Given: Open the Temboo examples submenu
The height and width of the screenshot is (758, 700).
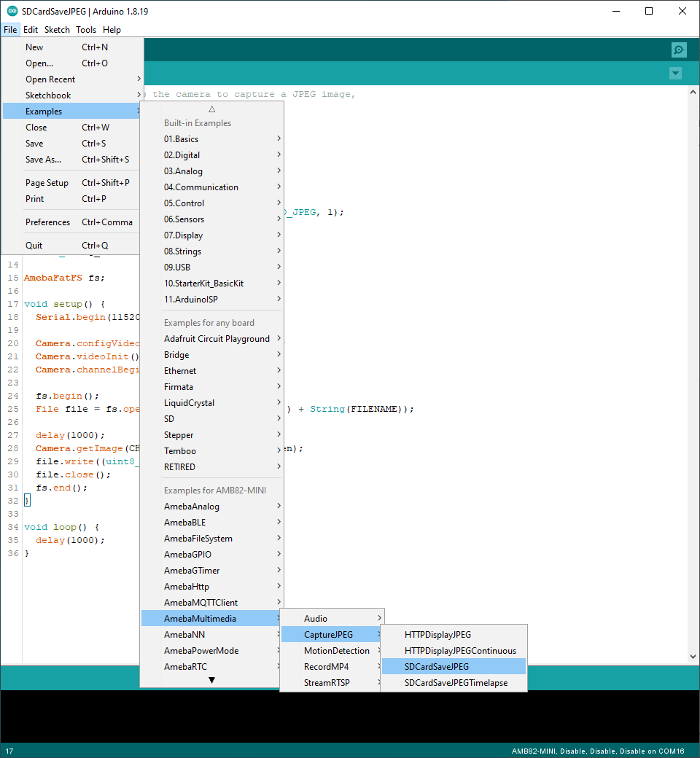Looking at the screenshot, I should pos(212,450).
